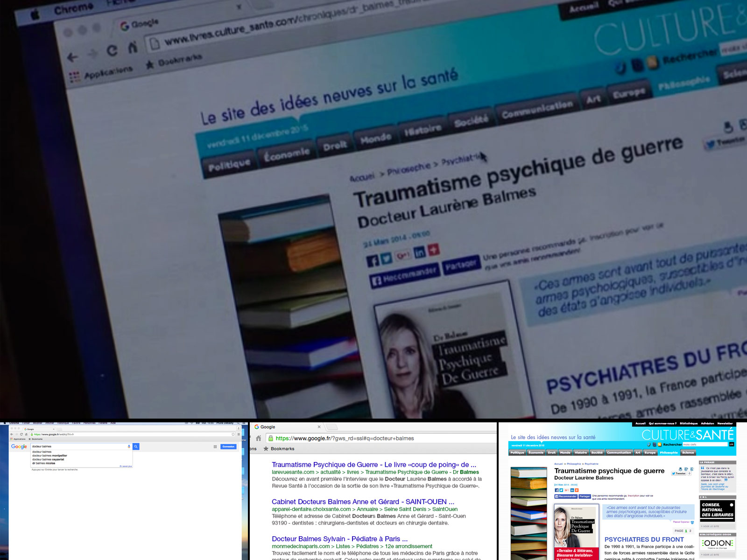Viewport: 747px width, 560px height.
Task: Choose the 'docteur balmes montpellier' suggestion
Action: pos(49,455)
